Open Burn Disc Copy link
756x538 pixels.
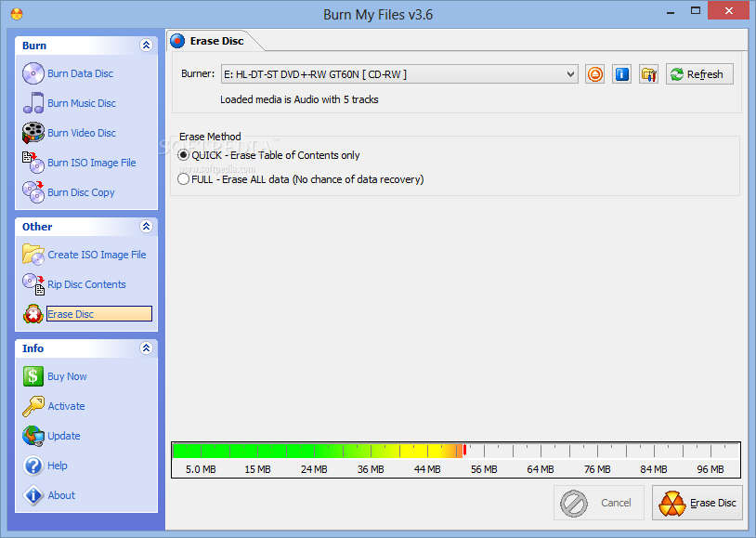(x=81, y=192)
